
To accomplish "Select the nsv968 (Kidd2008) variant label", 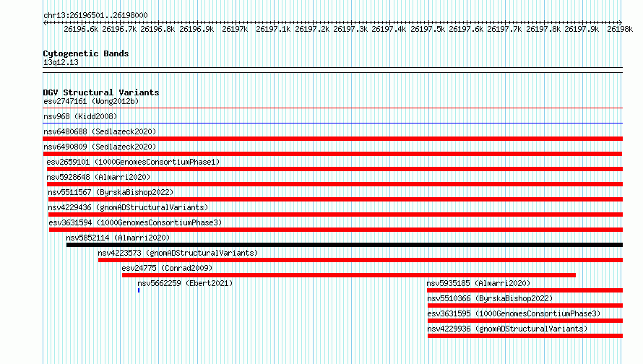I will pyautogui.click(x=80, y=116).
